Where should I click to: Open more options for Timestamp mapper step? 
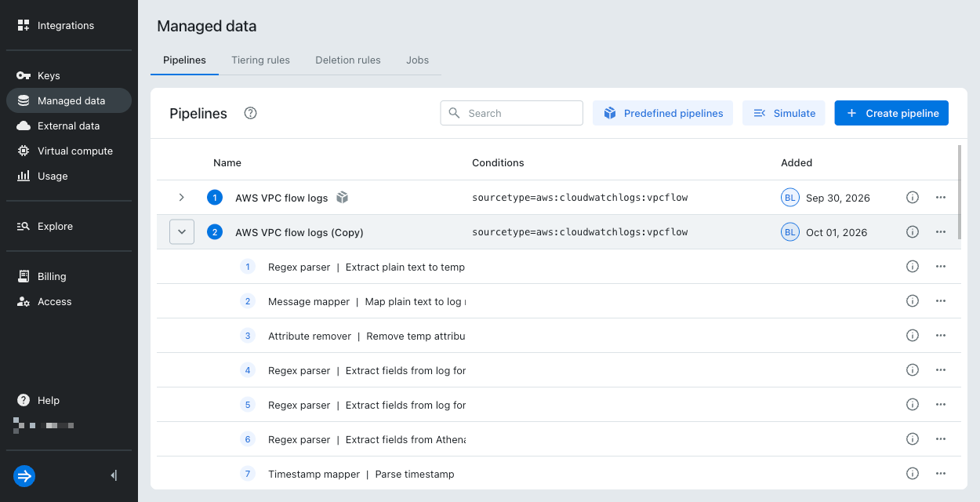(x=941, y=474)
